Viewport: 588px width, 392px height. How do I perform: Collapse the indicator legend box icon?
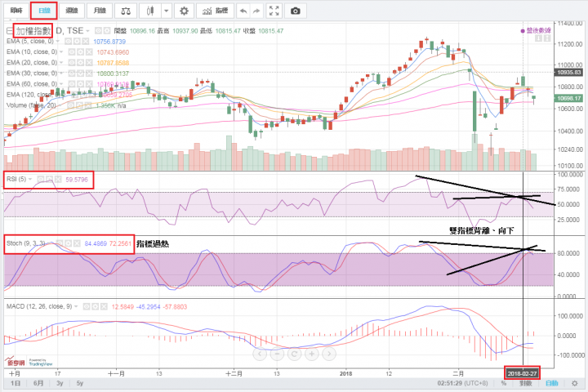(x=10, y=31)
